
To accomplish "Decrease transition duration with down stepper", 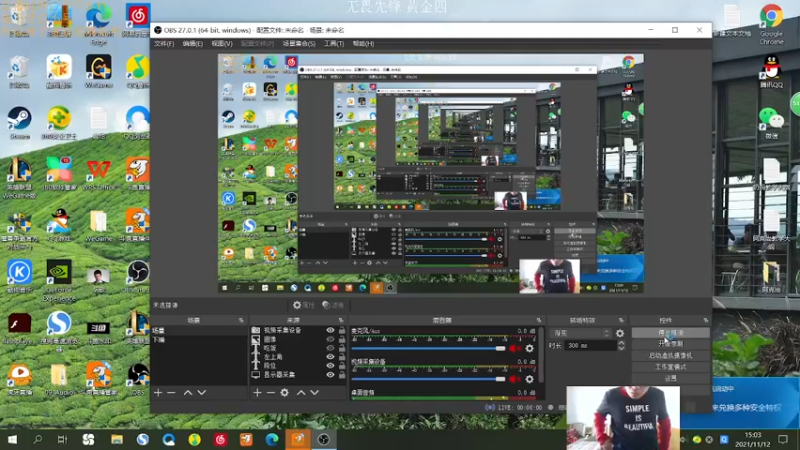I will click(621, 348).
